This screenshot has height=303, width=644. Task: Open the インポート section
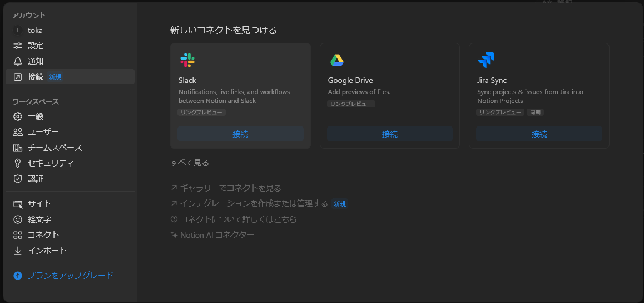point(70,251)
